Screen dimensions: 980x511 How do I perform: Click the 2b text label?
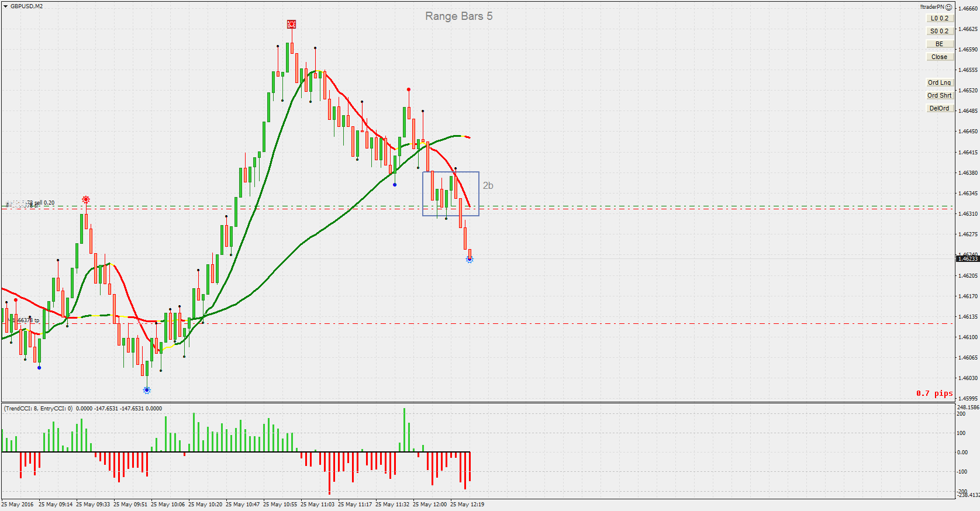(488, 185)
